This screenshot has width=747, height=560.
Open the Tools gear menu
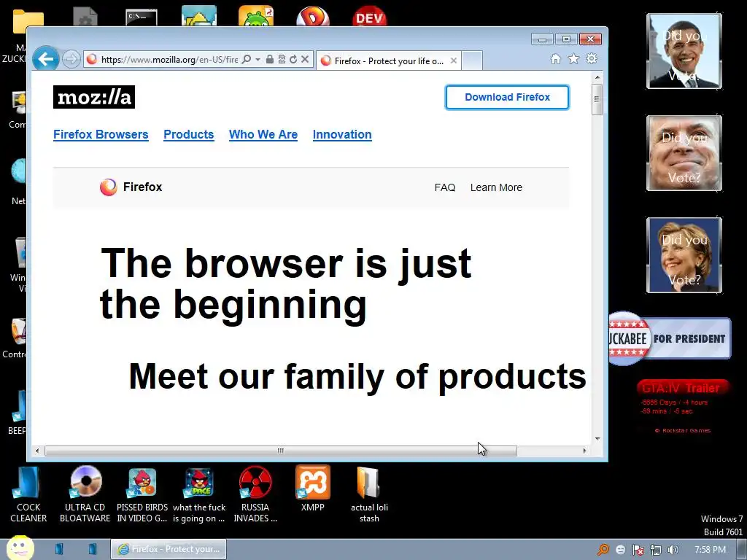[x=591, y=58]
